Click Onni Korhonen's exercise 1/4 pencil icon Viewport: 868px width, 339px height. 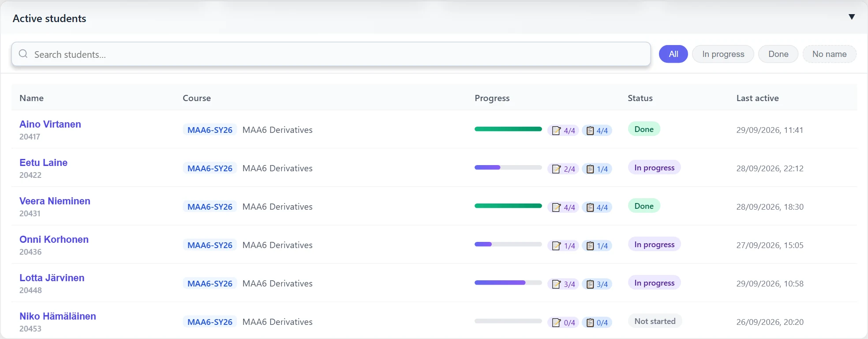(556, 246)
